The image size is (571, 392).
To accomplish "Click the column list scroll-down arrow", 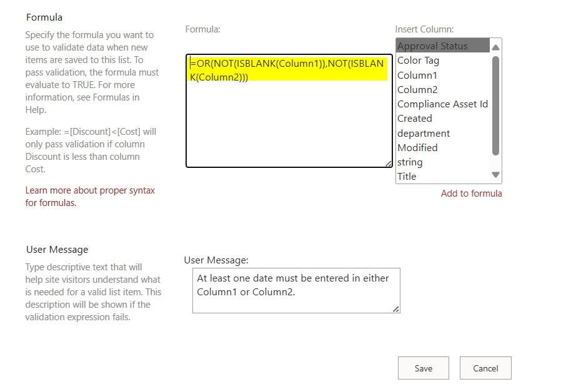I will pos(496,175).
